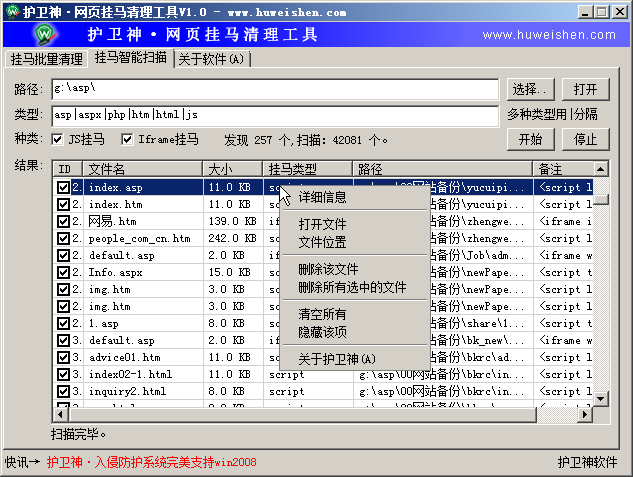Uncheck the index.asp row checkbox
This screenshot has width=633, height=477.
pyautogui.click(x=63, y=187)
